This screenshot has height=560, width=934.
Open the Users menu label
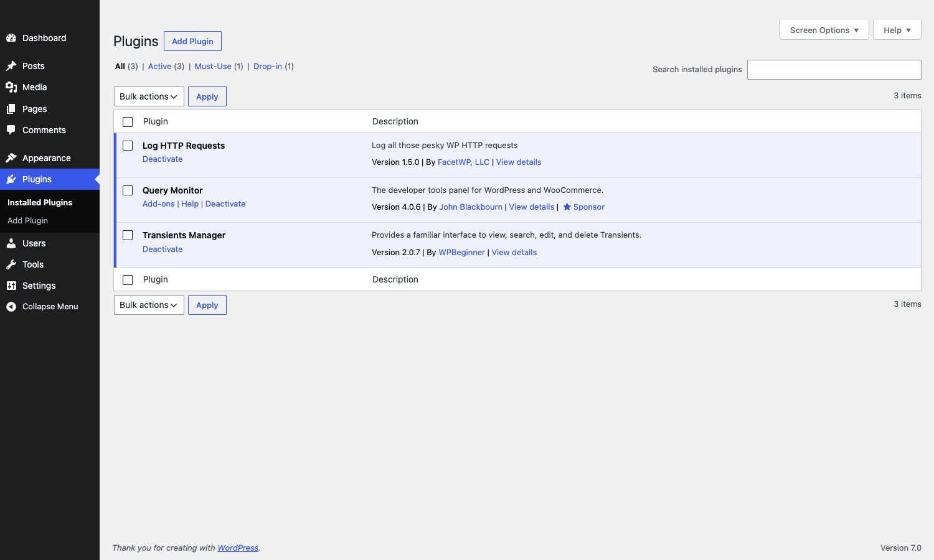[x=34, y=243]
